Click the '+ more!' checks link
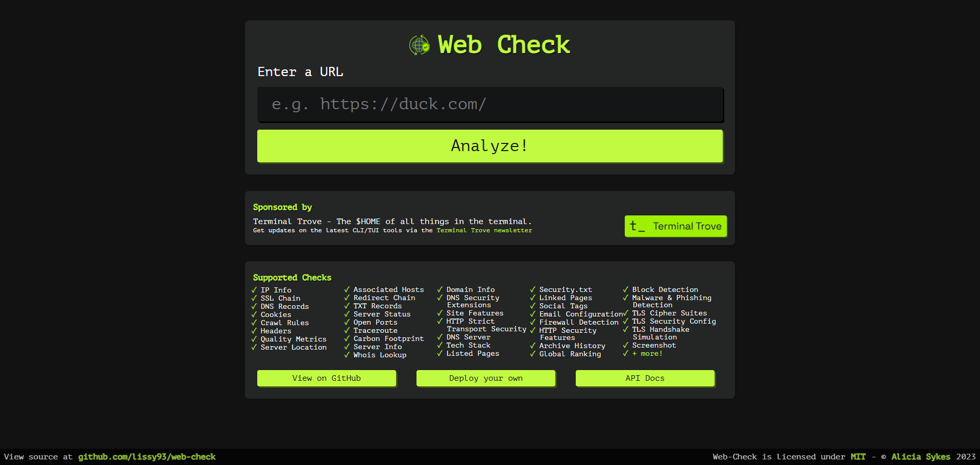Viewport: 980px width, 465px height. 647,354
